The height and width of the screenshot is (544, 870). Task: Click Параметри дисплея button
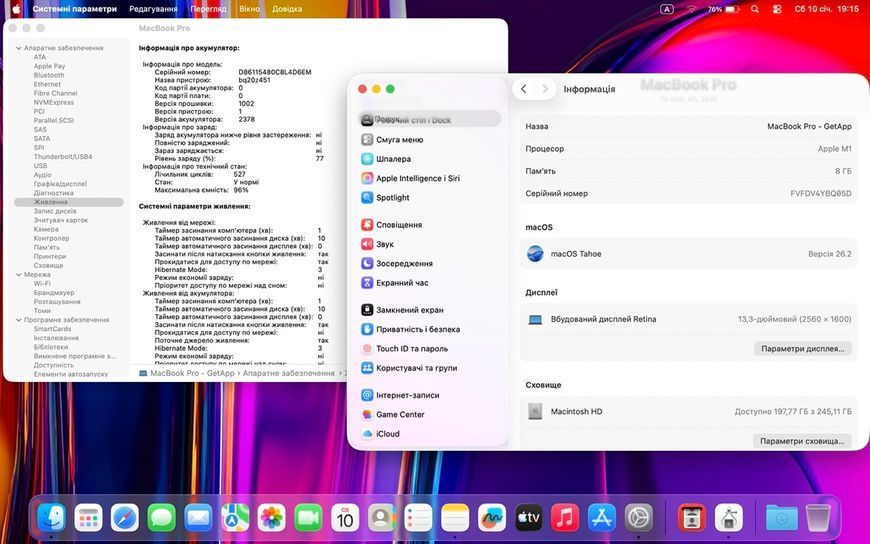click(x=802, y=349)
